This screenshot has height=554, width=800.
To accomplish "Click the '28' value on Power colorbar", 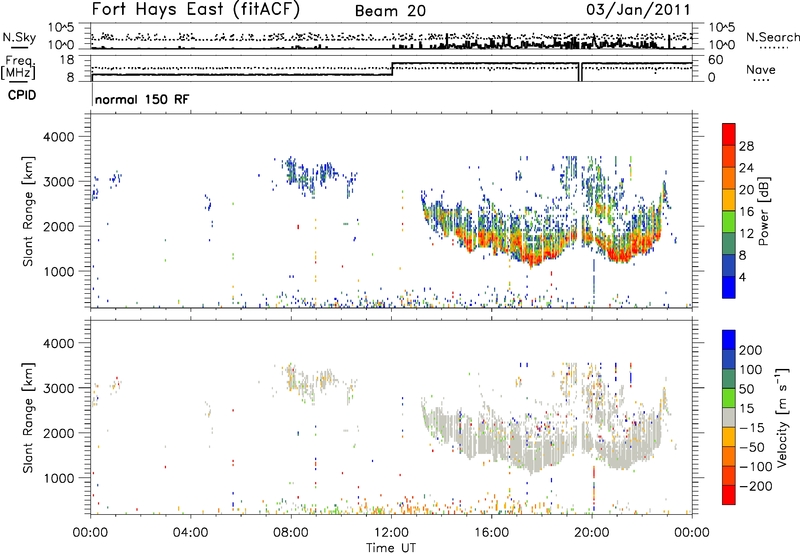I will click(746, 146).
